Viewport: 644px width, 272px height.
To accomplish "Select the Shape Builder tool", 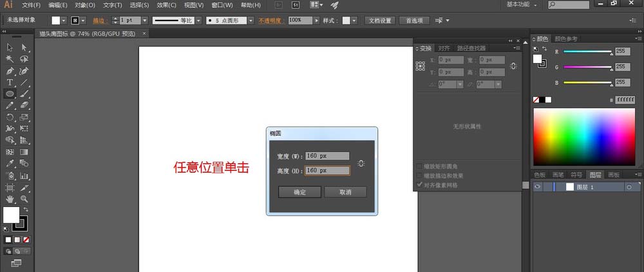I will tap(10, 140).
